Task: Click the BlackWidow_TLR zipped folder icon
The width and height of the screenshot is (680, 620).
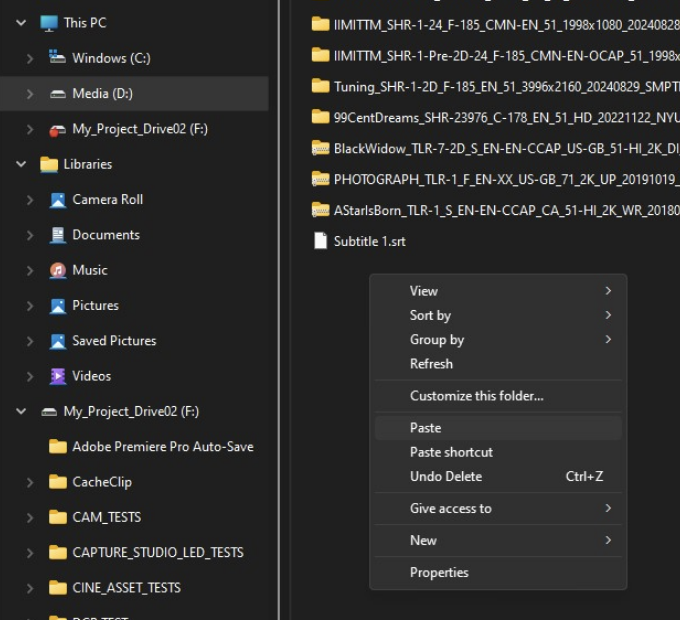Action: [x=320, y=148]
